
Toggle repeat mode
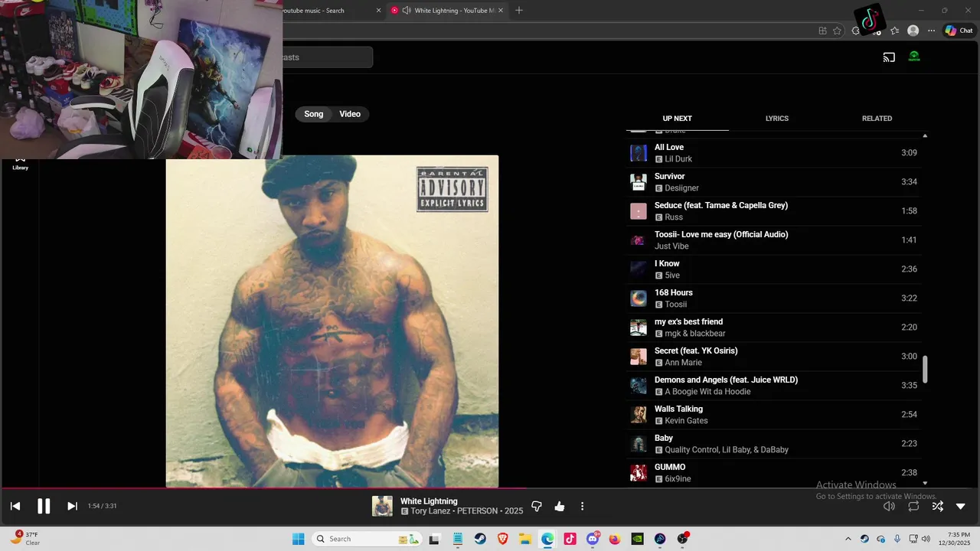913,506
